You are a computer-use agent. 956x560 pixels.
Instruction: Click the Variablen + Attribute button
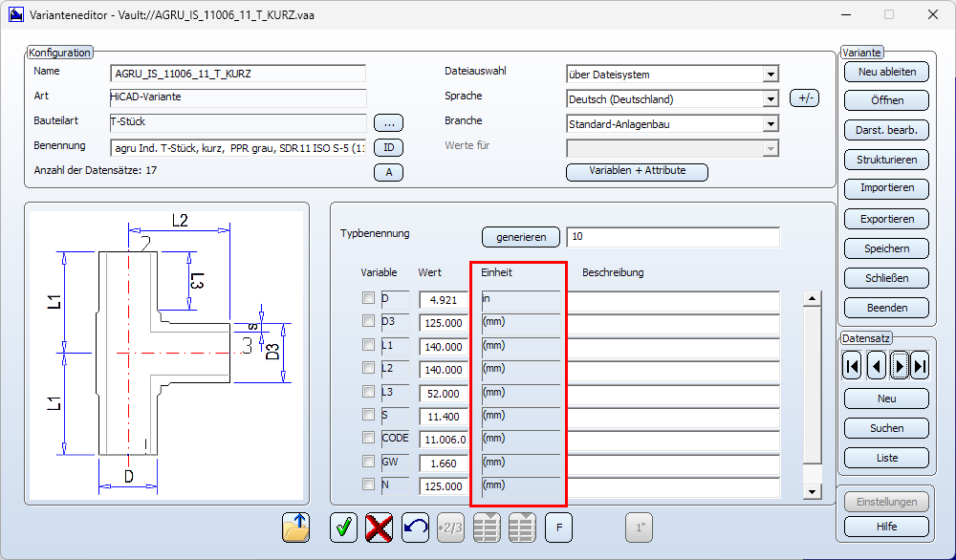pos(637,172)
